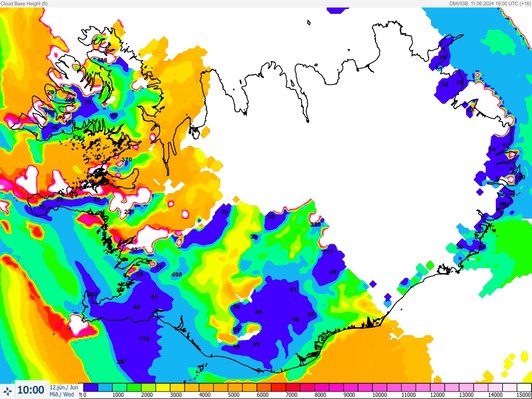This screenshot has width=532, height=399.
Task: Click the 370 value on map
Action: click(x=127, y=160)
